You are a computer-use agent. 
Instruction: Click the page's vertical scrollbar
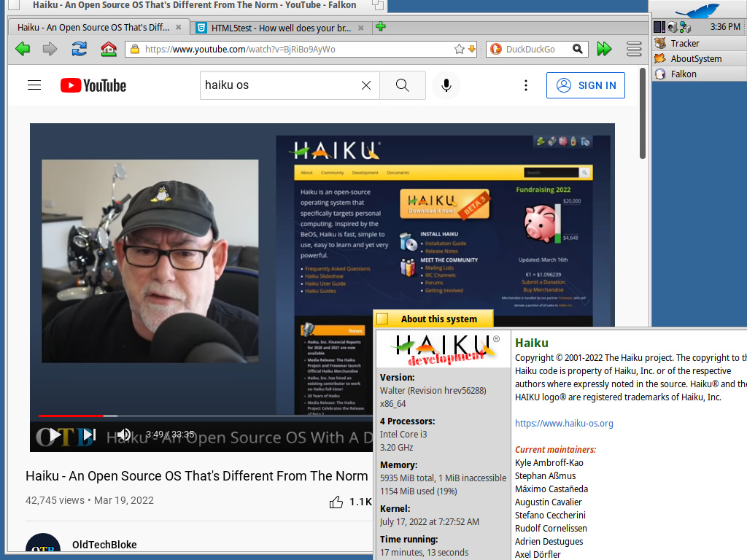click(642, 113)
